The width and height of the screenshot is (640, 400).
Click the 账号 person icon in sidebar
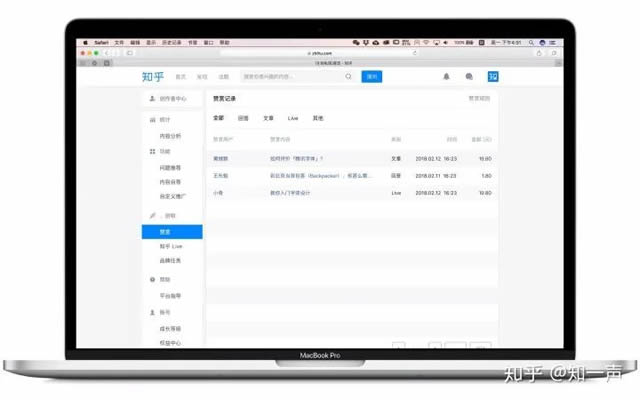pyautogui.click(x=151, y=312)
